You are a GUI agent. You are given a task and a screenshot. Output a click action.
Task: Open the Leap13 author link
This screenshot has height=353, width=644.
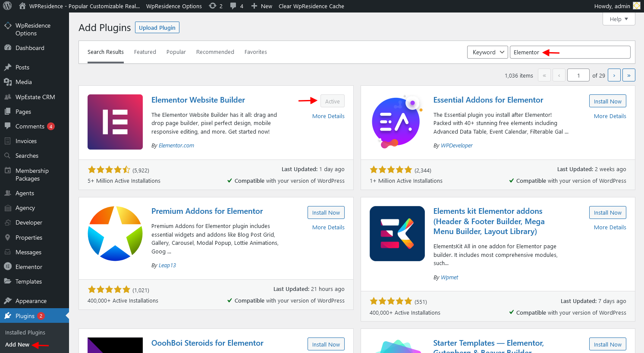[167, 265]
